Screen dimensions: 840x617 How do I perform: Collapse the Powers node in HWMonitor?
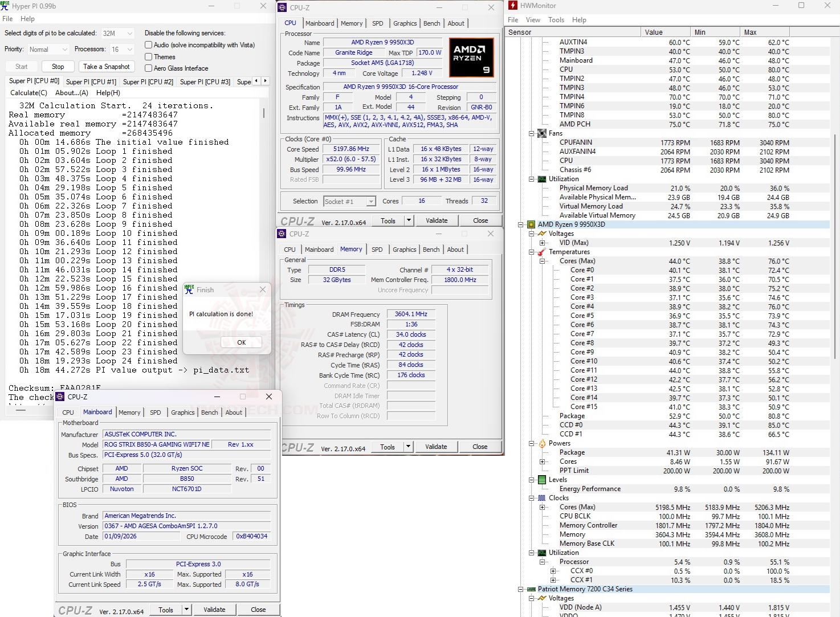coord(531,443)
